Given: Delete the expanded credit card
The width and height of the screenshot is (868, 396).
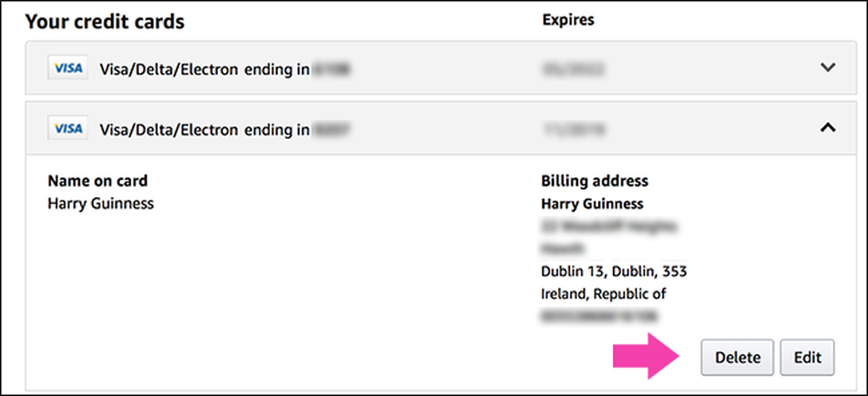Looking at the screenshot, I should 737,357.
